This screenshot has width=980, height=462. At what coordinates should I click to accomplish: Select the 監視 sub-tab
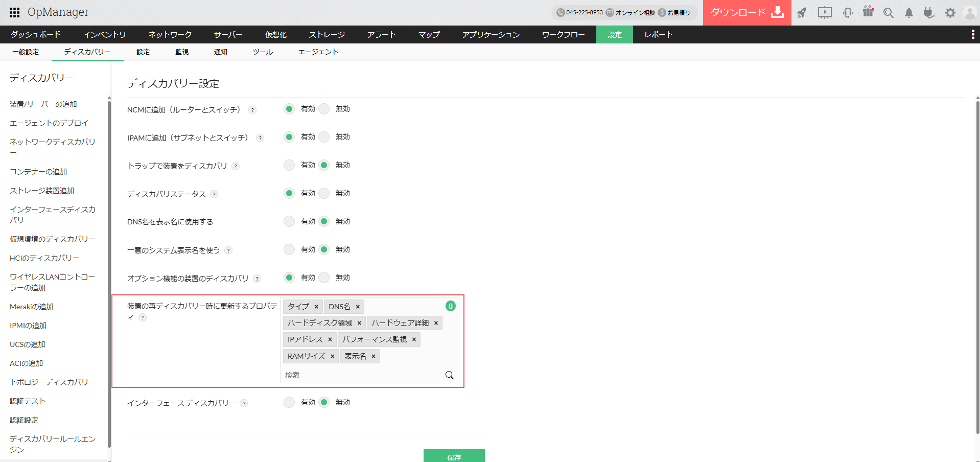tap(182, 52)
